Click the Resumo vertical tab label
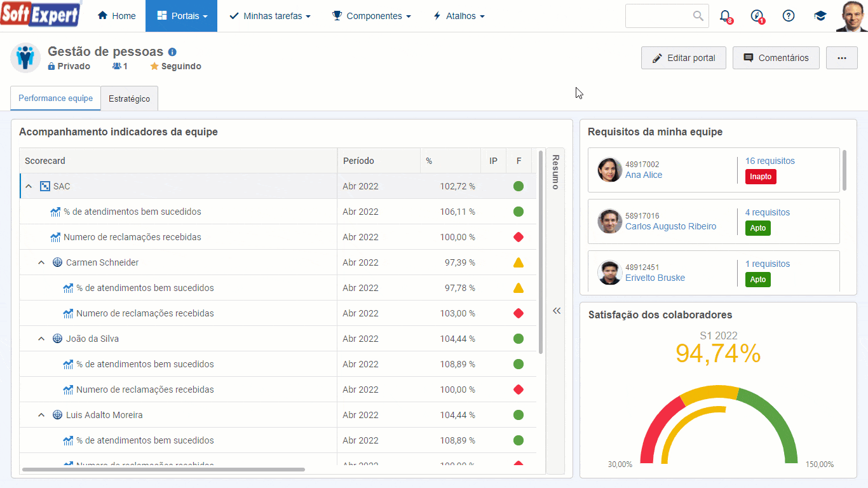Viewport: 868px width, 488px height. 555,172
